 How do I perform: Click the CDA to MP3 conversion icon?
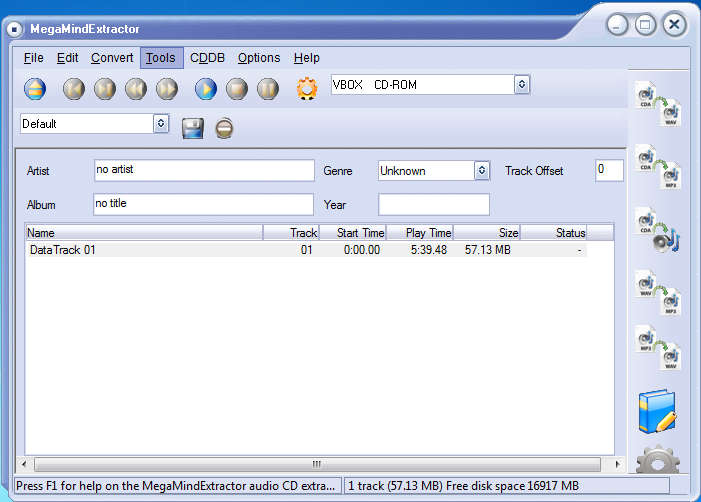click(658, 167)
